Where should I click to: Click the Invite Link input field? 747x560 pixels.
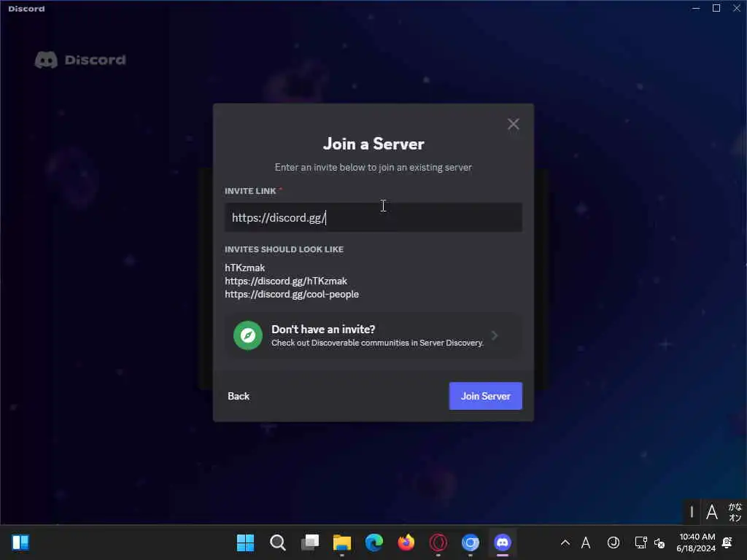(373, 217)
